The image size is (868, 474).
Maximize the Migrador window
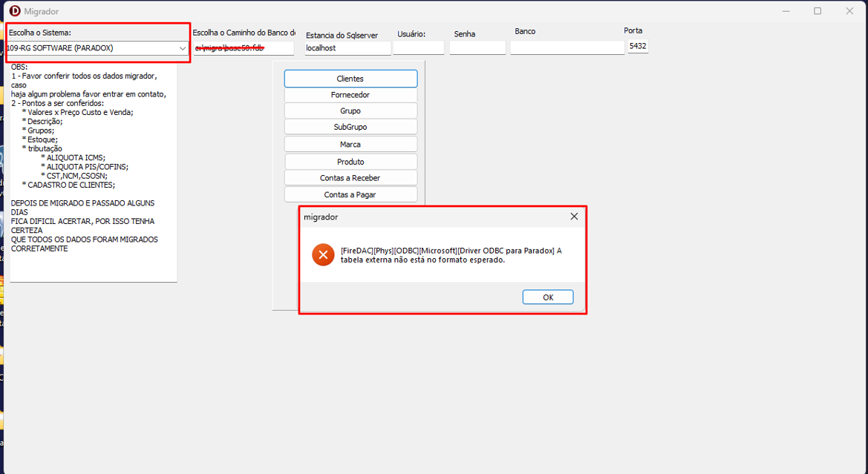click(818, 11)
